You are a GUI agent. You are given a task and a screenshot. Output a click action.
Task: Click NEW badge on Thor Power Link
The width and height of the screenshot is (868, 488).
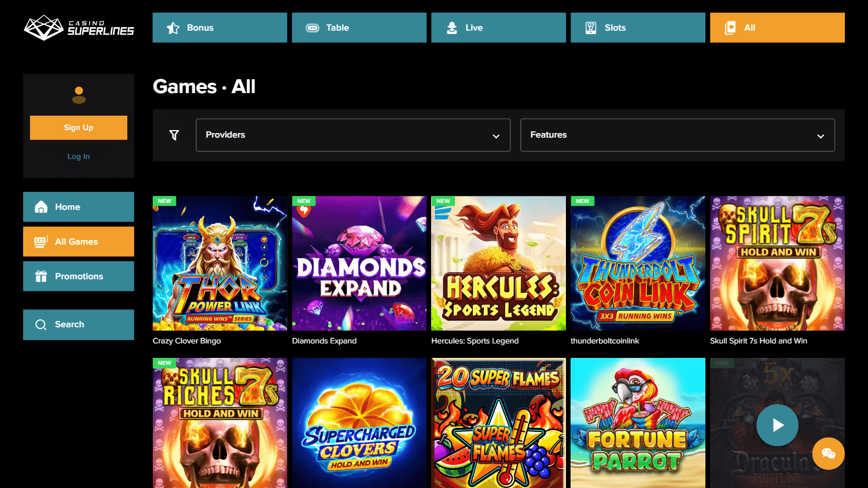pos(164,201)
